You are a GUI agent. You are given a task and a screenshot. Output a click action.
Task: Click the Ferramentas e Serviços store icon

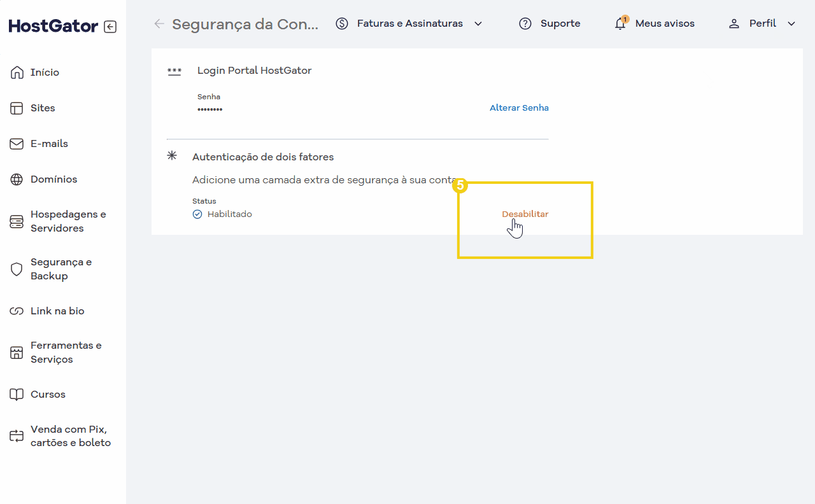coord(17,353)
